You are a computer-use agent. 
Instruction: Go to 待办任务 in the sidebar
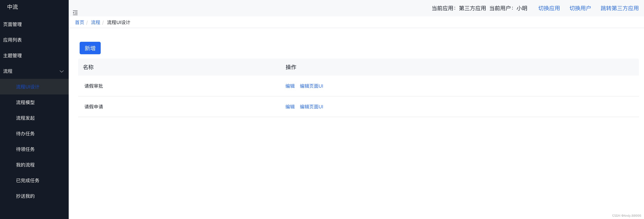26,134
